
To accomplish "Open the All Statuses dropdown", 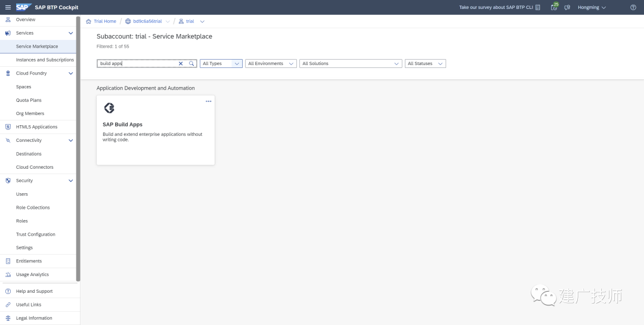I will coord(425,64).
